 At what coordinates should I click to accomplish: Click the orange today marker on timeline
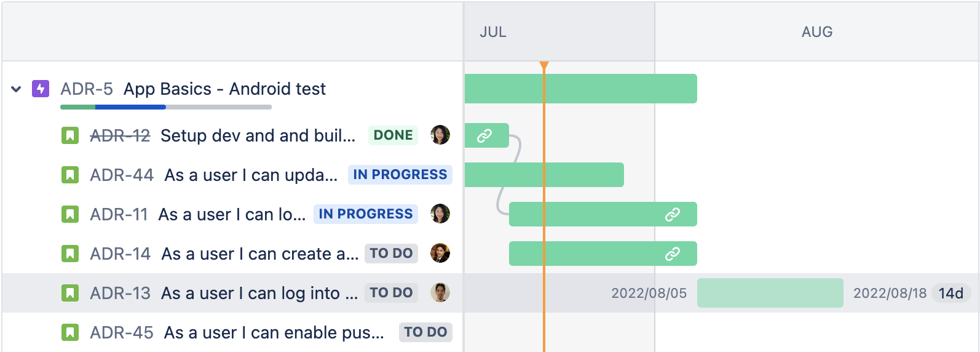click(544, 66)
